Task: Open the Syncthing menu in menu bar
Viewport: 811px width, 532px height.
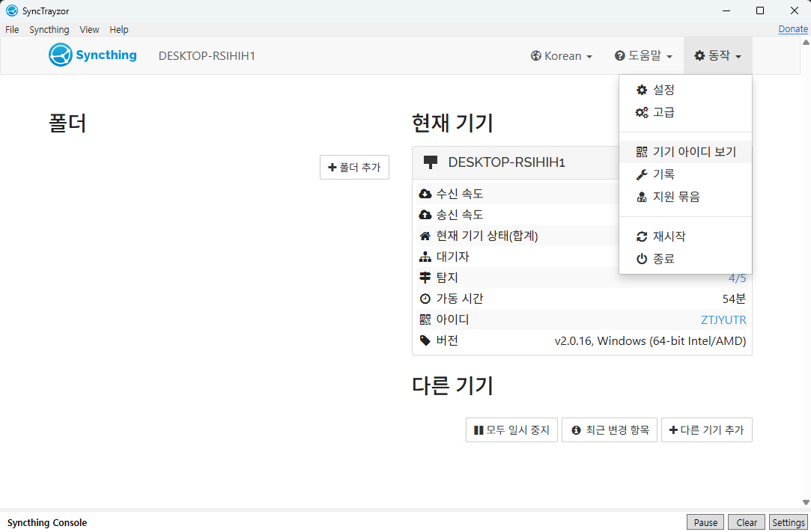Action: click(x=49, y=29)
